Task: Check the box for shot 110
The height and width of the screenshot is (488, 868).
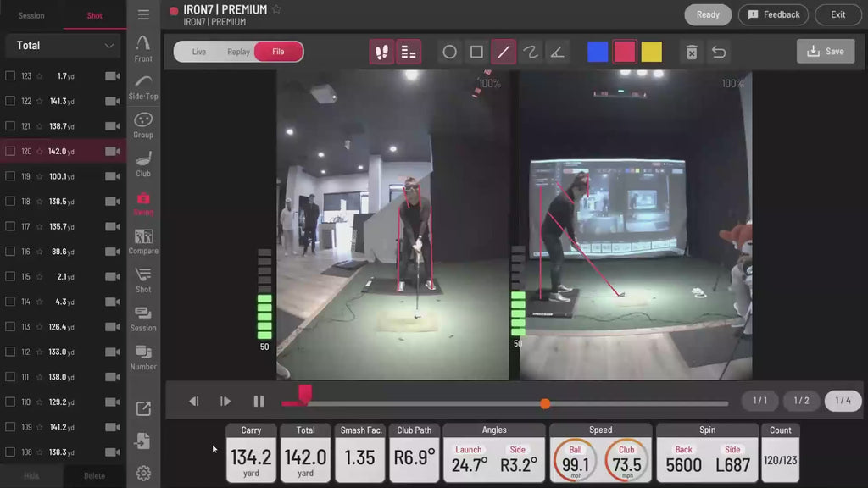Action: click(10, 402)
